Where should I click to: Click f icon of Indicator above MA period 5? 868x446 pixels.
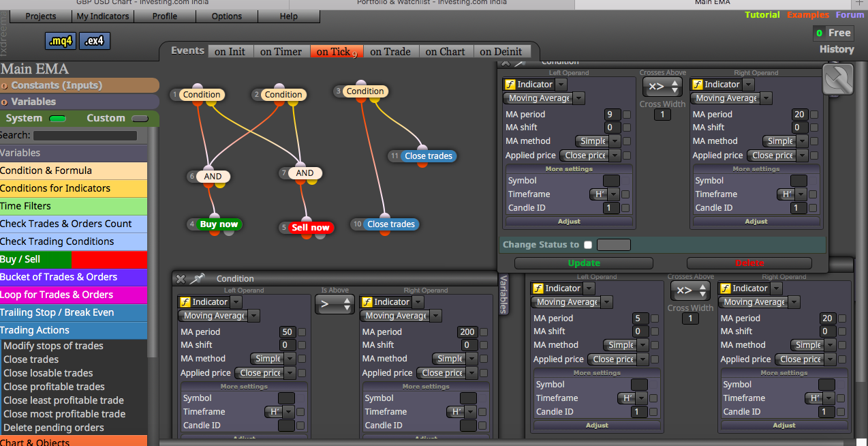(x=538, y=288)
